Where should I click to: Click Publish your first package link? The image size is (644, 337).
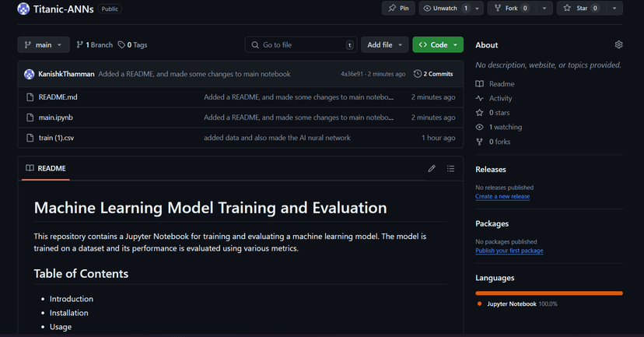509,251
